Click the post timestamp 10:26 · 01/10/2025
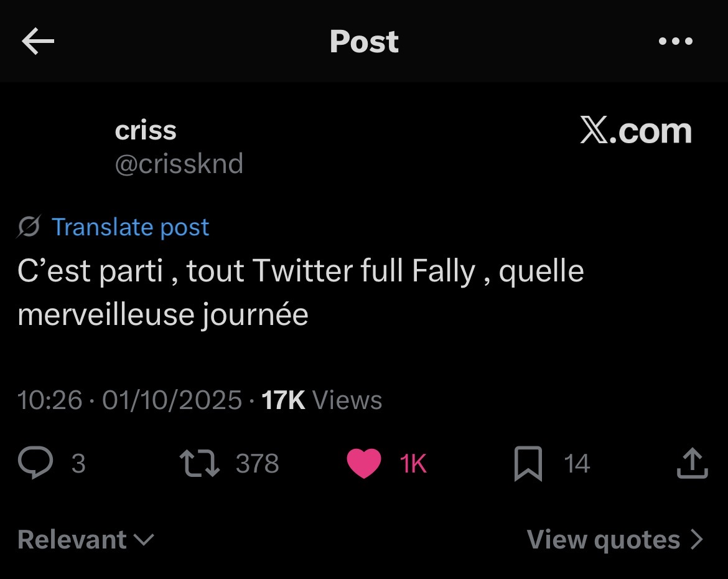This screenshot has height=579, width=728. 129,400
